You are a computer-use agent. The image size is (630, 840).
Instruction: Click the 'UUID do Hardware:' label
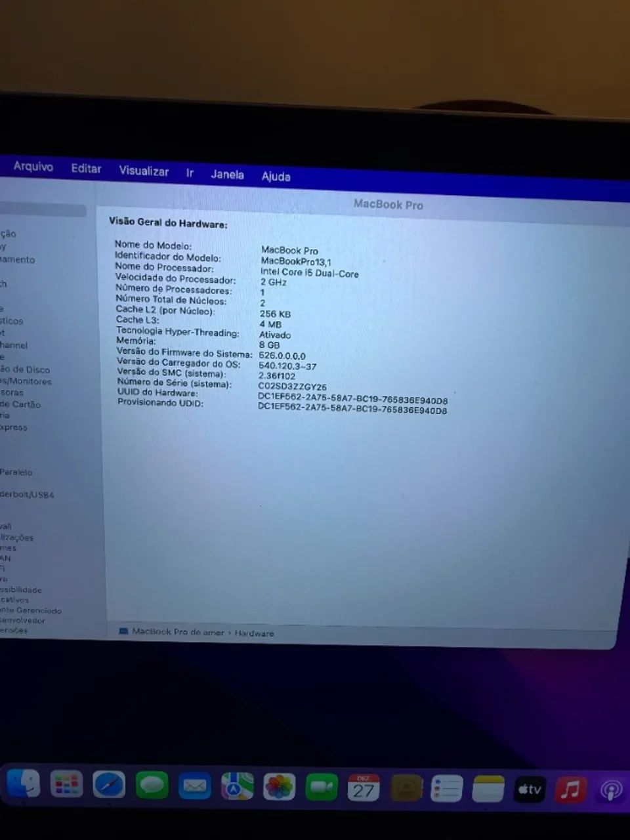[157, 392]
